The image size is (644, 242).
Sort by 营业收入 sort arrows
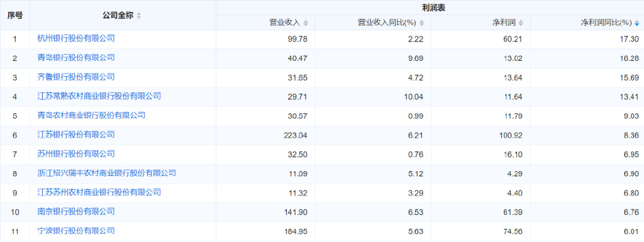pos(305,23)
